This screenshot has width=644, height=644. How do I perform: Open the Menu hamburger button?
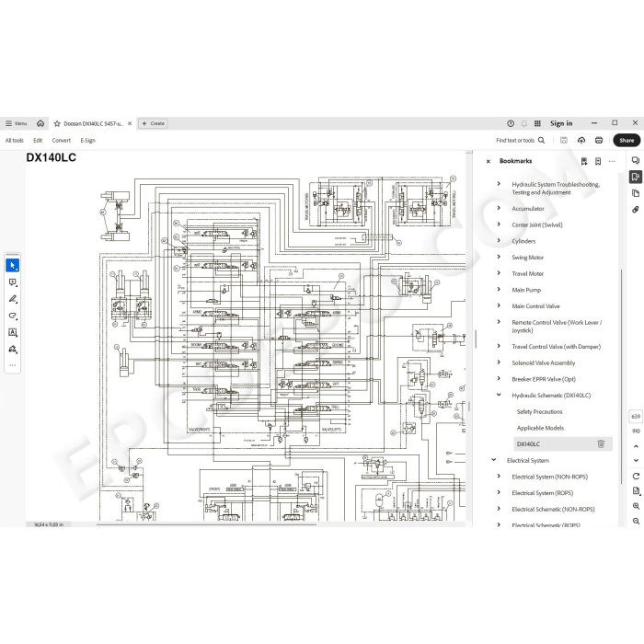pos(16,123)
